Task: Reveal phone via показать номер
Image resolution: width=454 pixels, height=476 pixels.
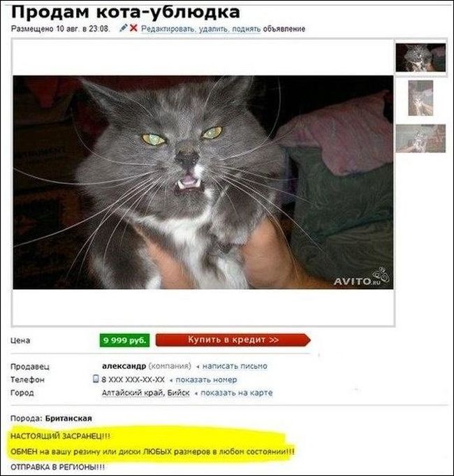Action: point(206,380)
